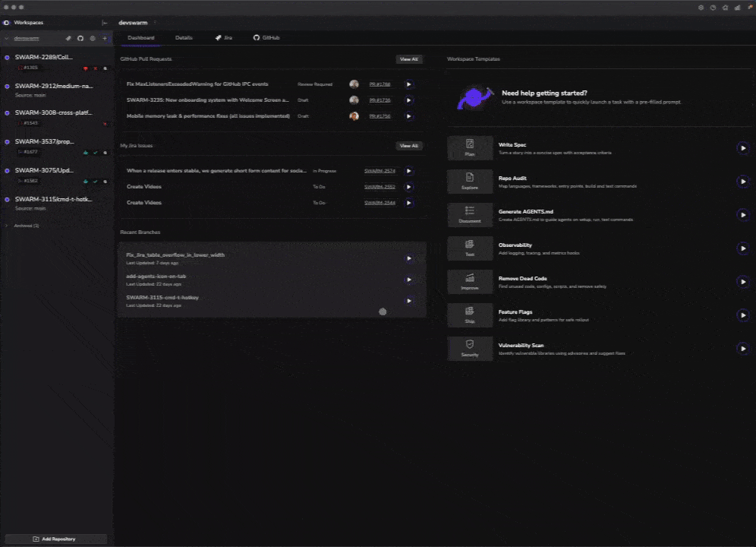Click author avatar on MaxListenersExceededWarning PR
Image resolution: width=756 pixels, height=547 pixels.
[354, 84]
